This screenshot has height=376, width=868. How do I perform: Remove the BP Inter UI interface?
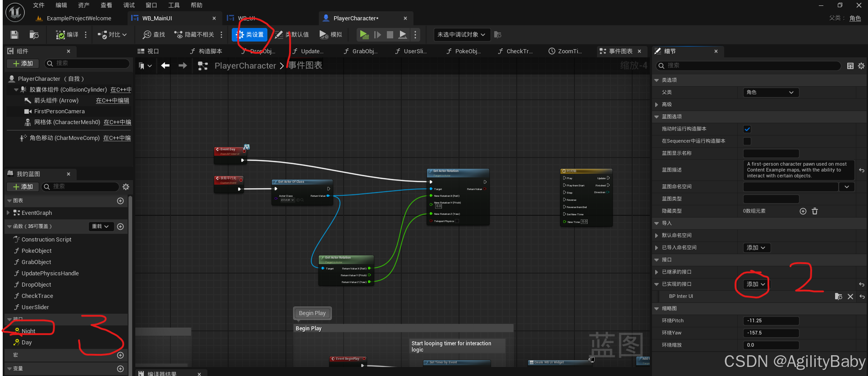click(850, 297)
